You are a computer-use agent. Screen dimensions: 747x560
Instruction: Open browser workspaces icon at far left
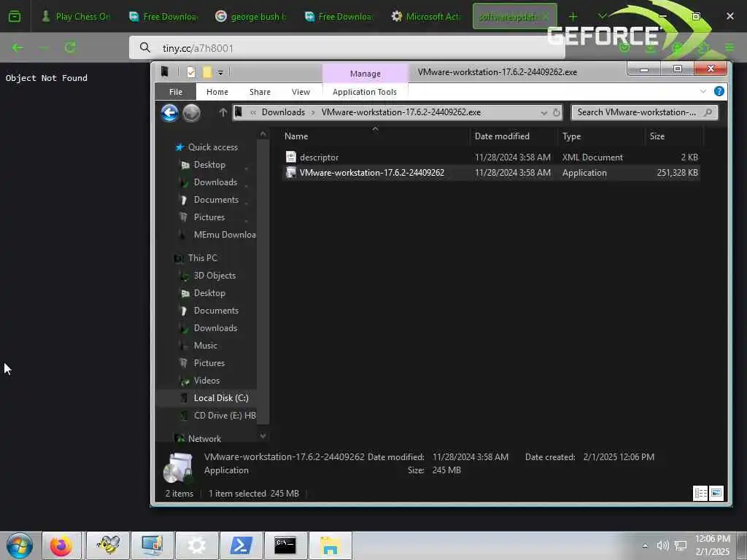(15, 16)
